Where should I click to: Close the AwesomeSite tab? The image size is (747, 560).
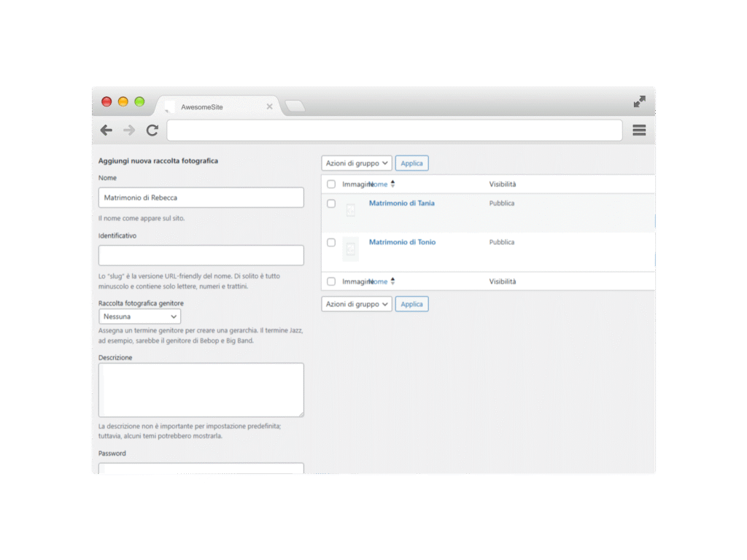click(x=269, y=106)
